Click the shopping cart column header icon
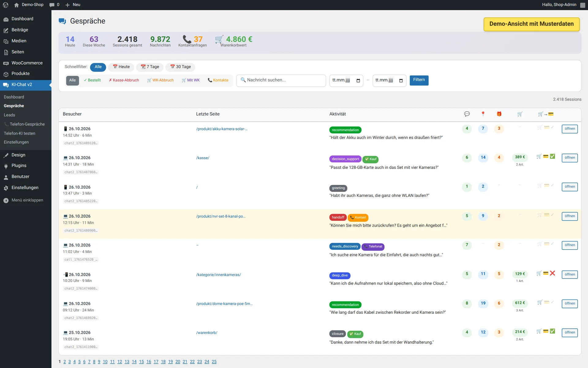588x368 pixels. tap(520, 114)
